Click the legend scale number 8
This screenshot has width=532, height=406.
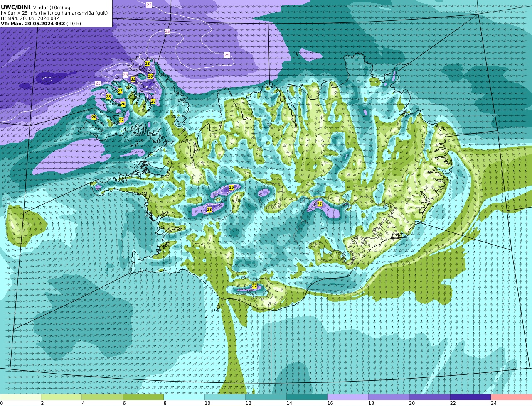point(165,403)
